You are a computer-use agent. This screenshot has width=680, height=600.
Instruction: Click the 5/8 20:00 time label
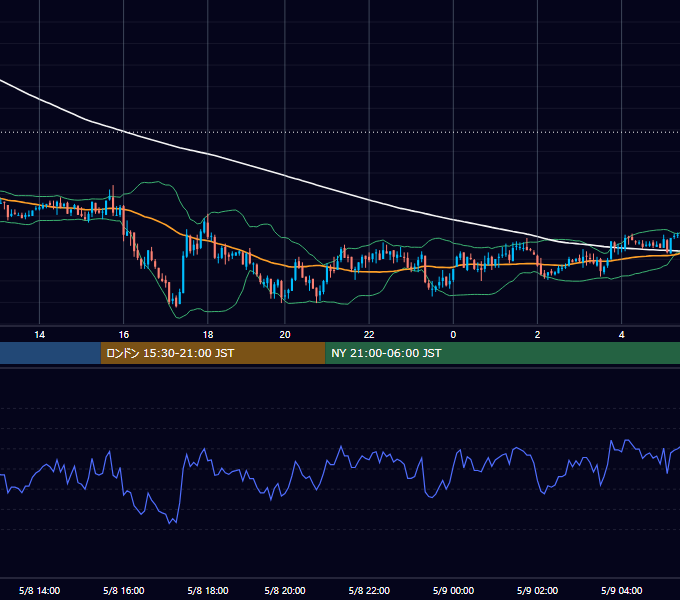(285, 590)
